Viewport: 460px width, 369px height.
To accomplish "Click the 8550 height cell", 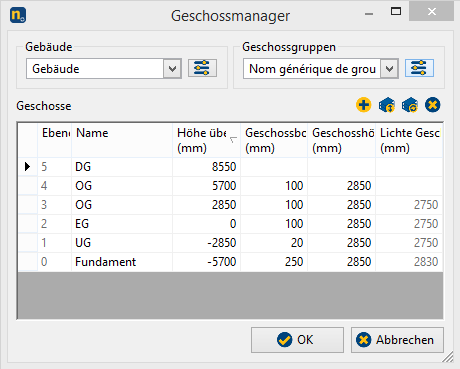I will [x=207, y=167].
